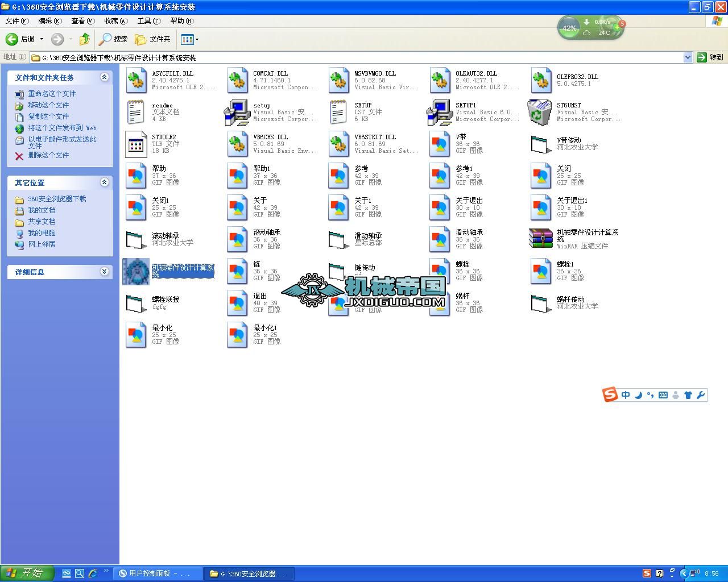The width and height of the screenshot is (728, 582).
Task: Launch Internet Explorer from quick launch
Action: [93, 573]
